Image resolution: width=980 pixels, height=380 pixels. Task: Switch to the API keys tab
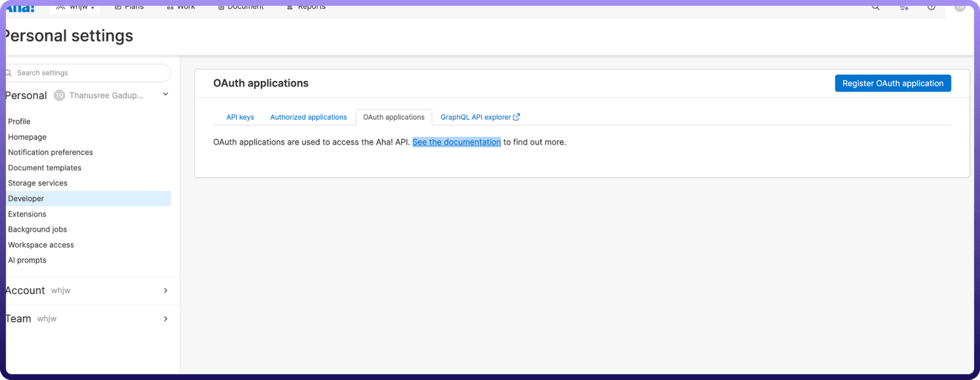coord(240,117)
